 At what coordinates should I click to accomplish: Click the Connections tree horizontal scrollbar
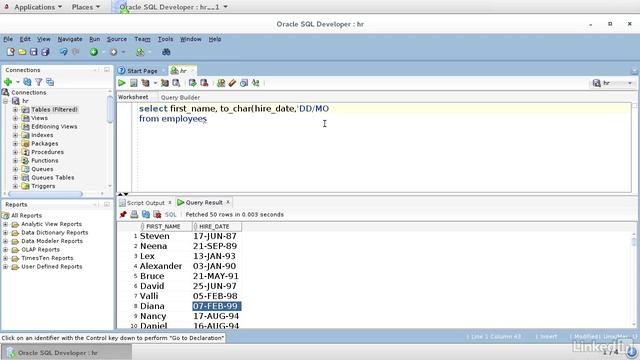pyautogui.click(x=45, y=194)
